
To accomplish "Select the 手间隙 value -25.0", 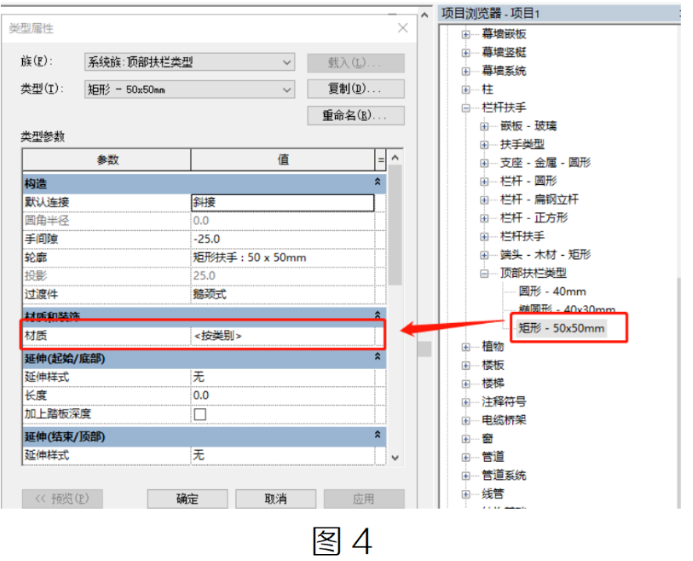I will [x=283, y=239].
